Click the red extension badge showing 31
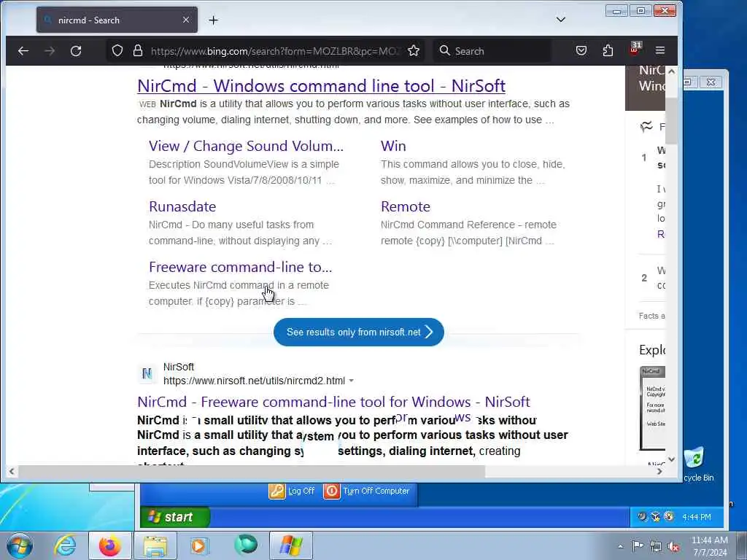Image resolution: width=747 pixels, height=560 pixels. click(635, 49)
